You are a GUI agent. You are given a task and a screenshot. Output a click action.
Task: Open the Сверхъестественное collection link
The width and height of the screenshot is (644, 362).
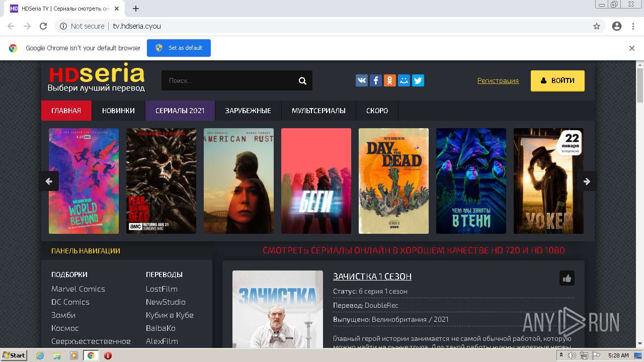[91, 341]
